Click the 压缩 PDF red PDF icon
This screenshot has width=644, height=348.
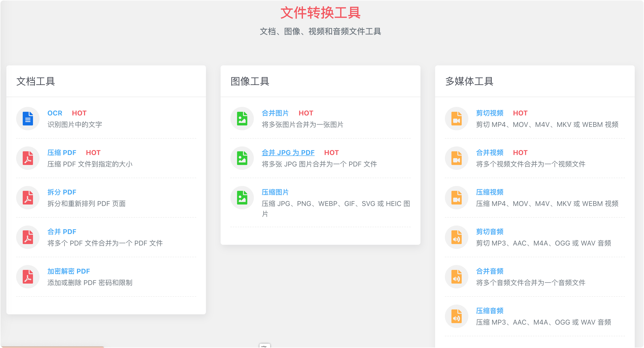[x=28, y=158]
